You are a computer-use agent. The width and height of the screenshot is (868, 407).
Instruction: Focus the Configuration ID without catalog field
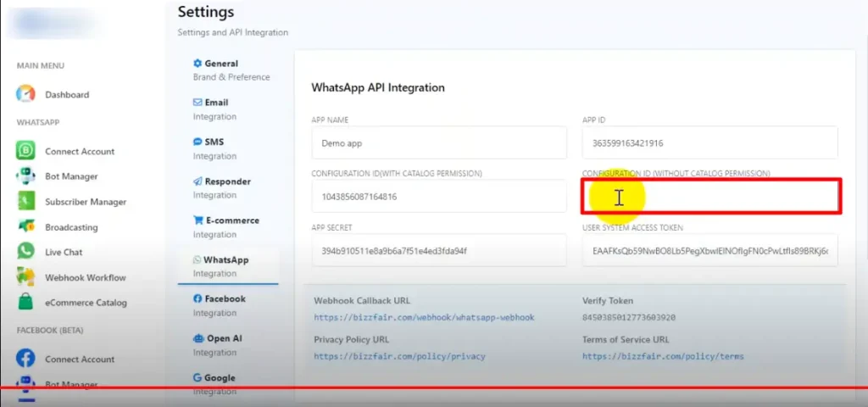[709, 197]
